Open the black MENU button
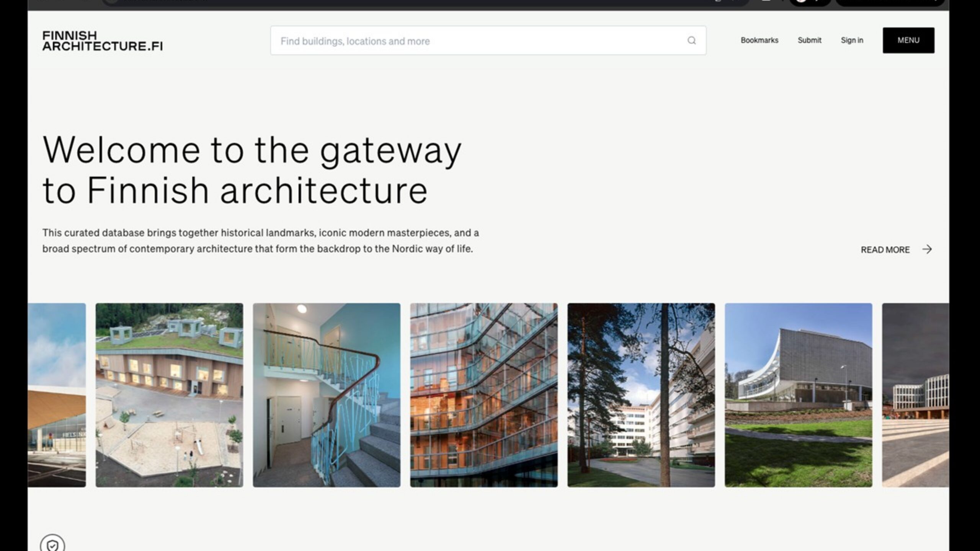The image size is (980, 551). click(908, 40)
